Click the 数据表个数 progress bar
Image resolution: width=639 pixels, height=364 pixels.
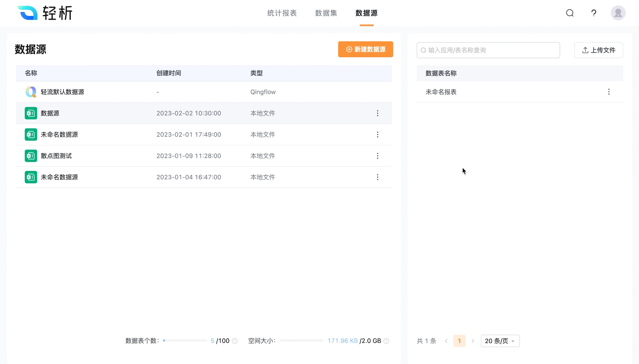coord(185,341)
